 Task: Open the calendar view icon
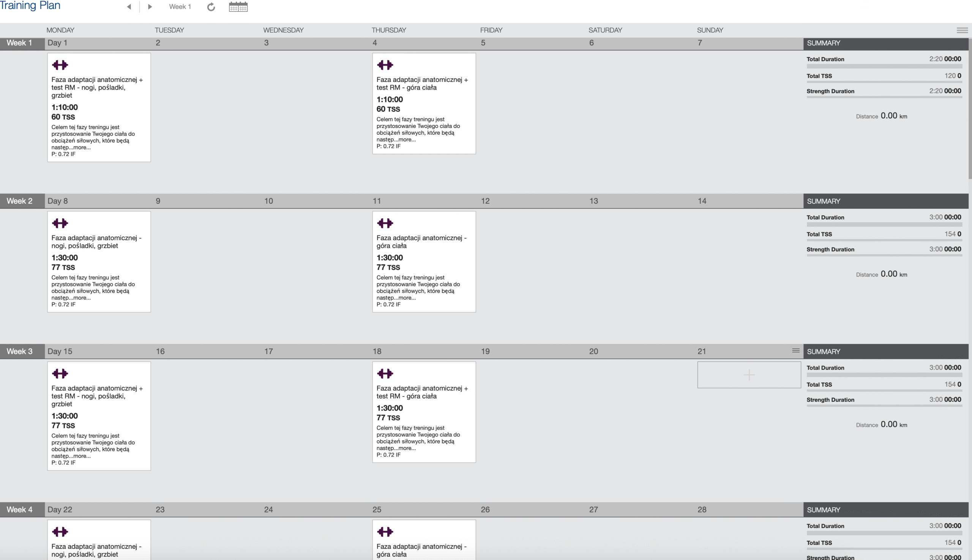click(x=238, y=7)
